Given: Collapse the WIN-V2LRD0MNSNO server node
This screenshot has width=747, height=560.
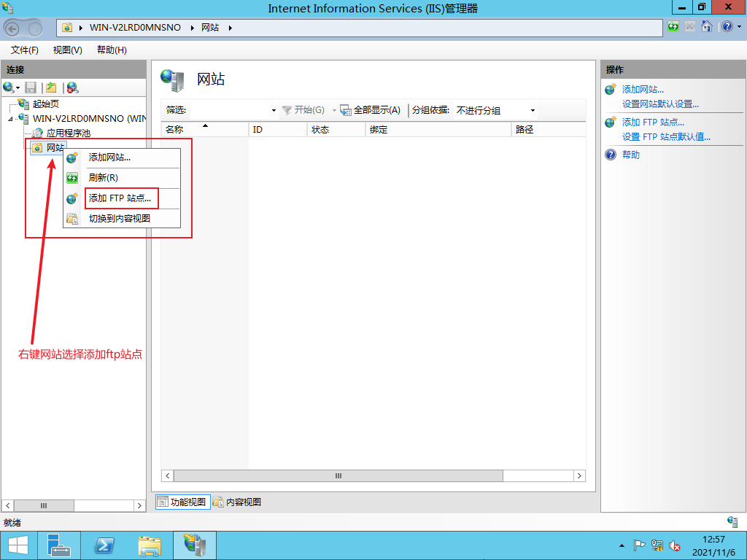Looking at the screenshot, I should tap(10, 119).
